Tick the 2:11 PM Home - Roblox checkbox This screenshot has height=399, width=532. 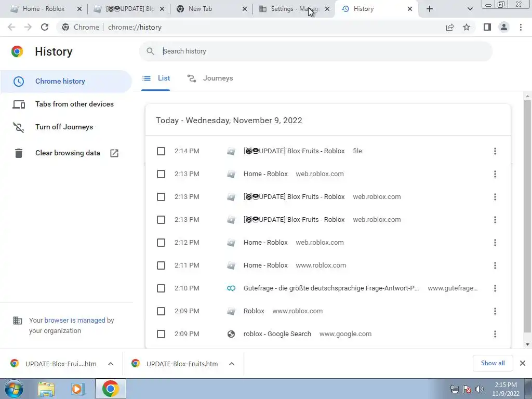[161, 265]
